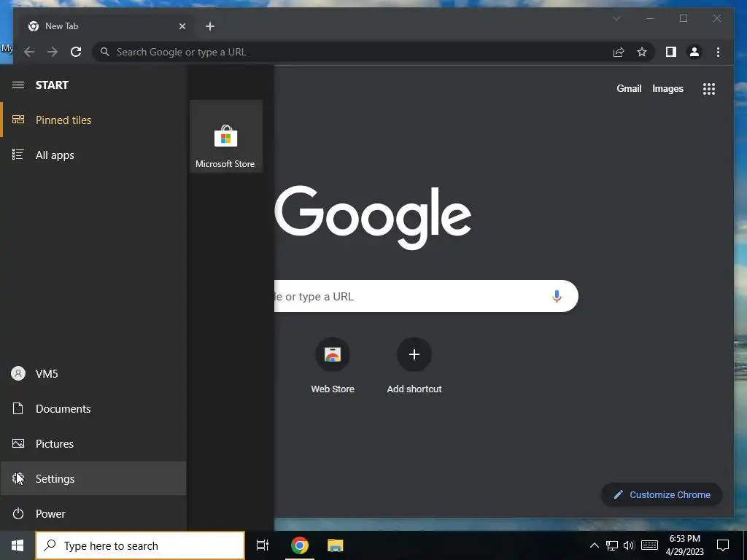
Task: Open a new Chrome tab
Action: click(210, 26)
